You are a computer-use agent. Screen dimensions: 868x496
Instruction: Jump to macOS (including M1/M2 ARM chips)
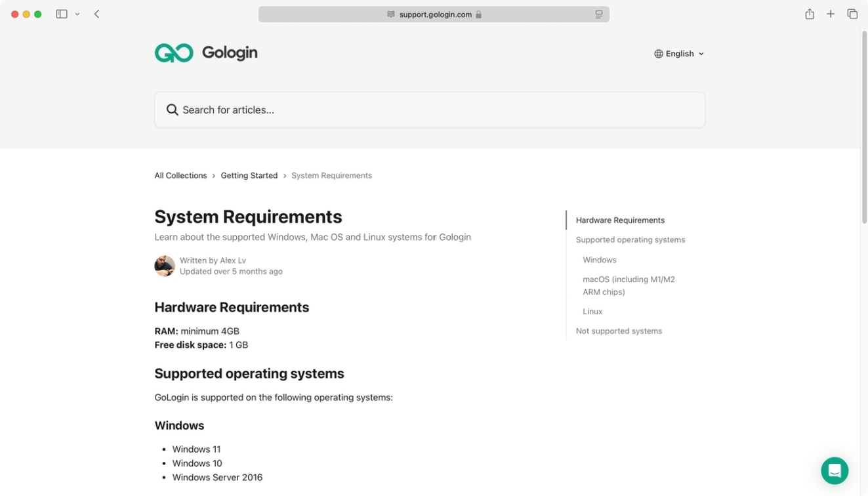pyautogui.click(x=629, y=285)
